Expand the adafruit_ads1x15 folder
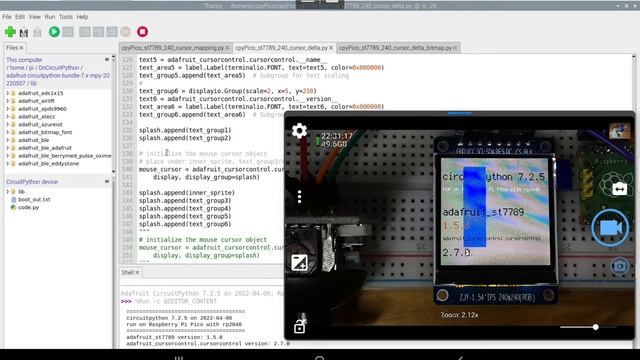Screen dimensions: 640x360 click(7, 93)
